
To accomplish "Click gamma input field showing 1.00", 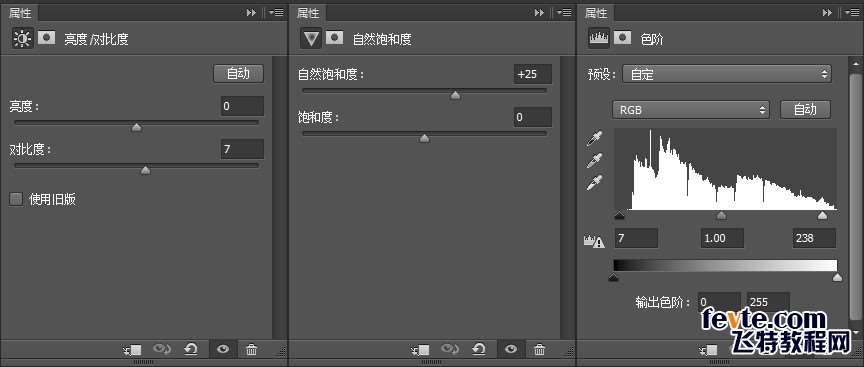I will click(722, 238).
